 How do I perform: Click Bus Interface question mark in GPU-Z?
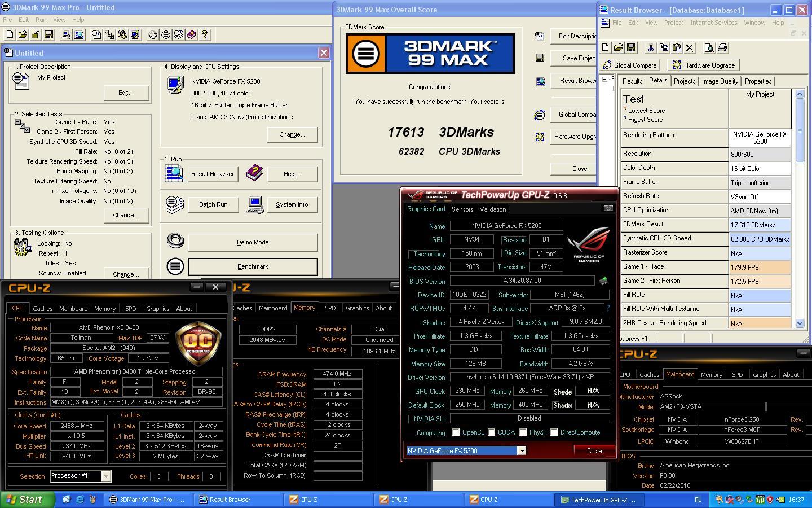tap(608, 308)
